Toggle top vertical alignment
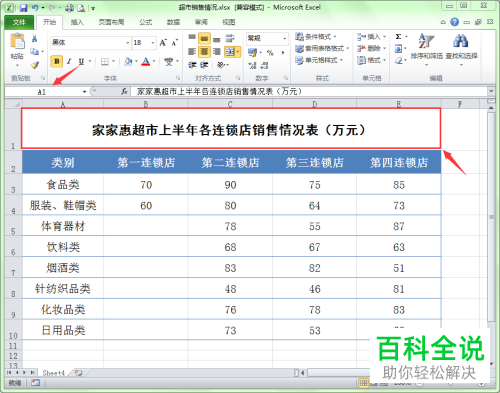The width and height of the screenshot is (500, 393). click(x=192, y=38)
